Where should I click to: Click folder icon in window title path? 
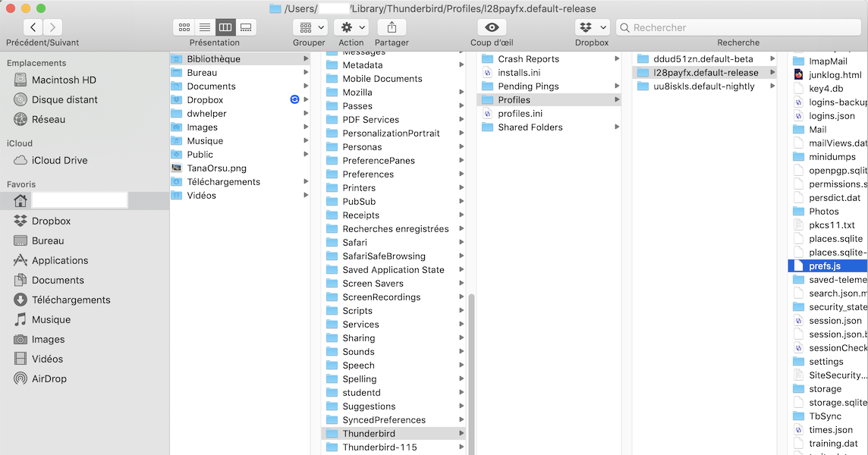pos(275,9)
